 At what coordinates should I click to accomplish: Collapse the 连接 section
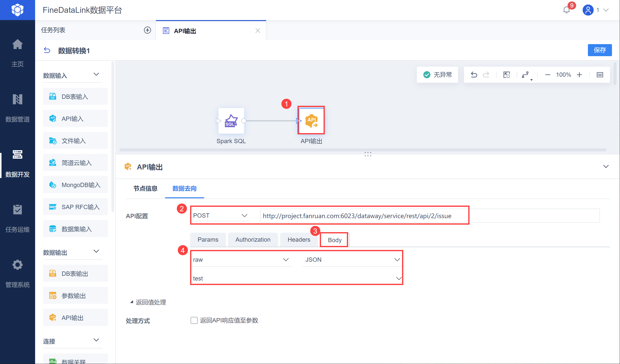(96, 340)
